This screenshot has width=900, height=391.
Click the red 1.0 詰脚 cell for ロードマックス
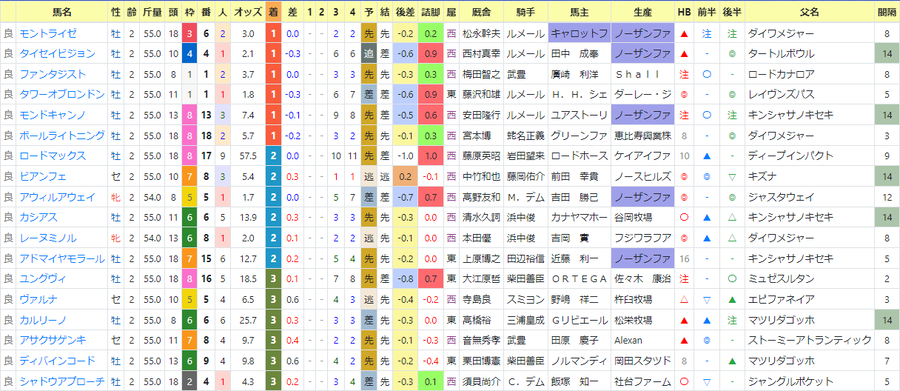click(x=430, y=156)
